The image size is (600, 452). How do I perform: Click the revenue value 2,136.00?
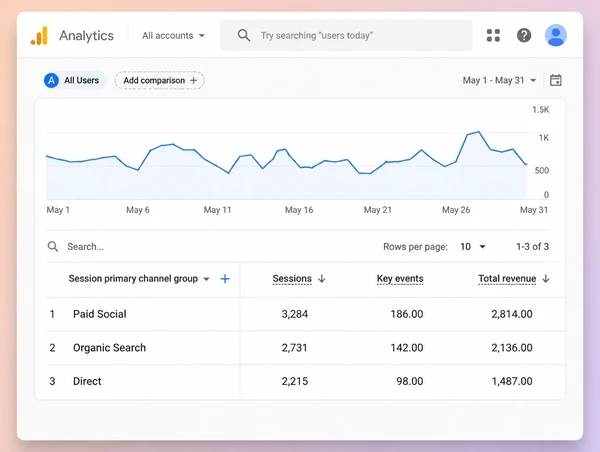click(512, 348)
